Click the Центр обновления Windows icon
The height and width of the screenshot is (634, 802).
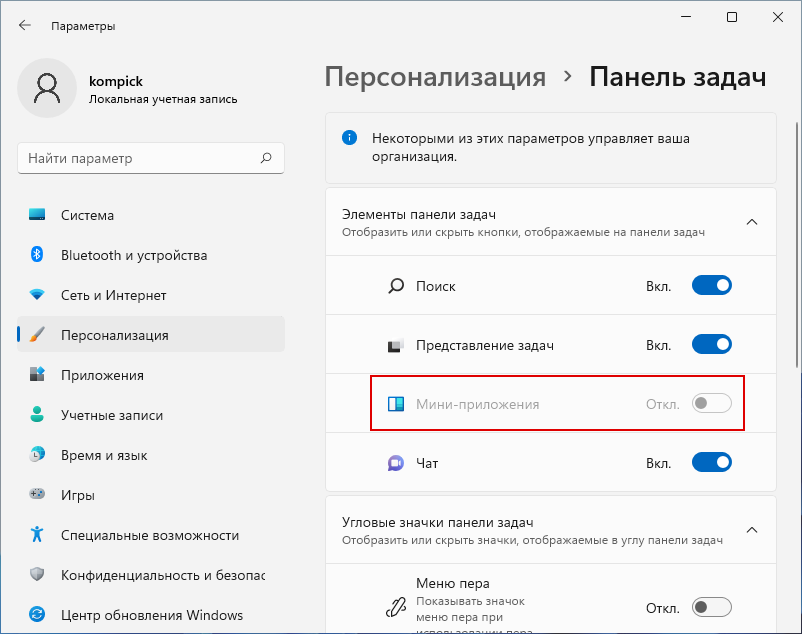37,614
